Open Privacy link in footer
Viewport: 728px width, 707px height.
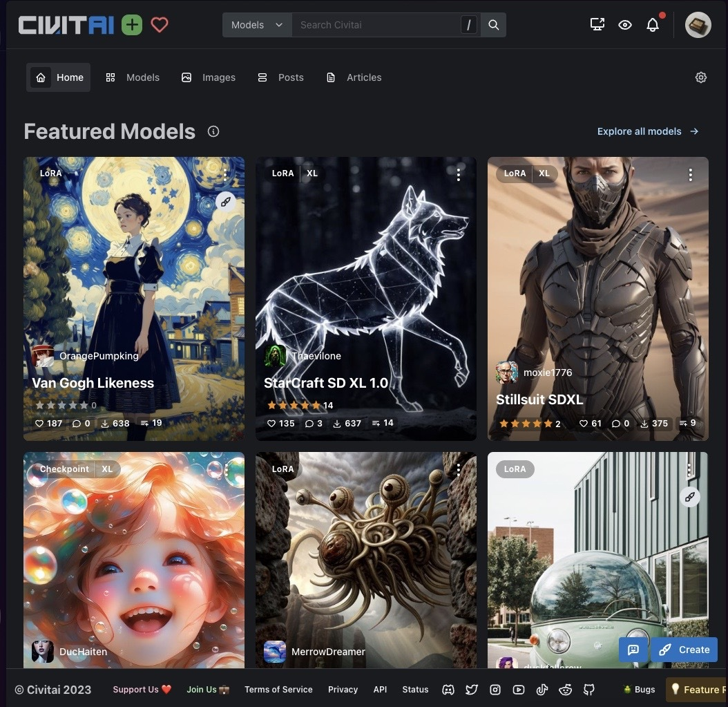click(343, 689)
